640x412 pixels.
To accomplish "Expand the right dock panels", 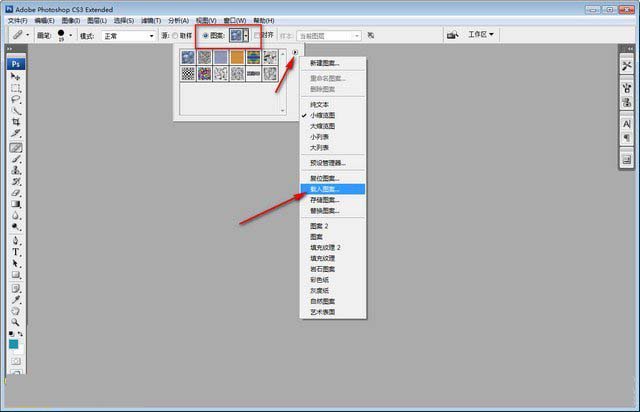I will click(x=630, y=49).
